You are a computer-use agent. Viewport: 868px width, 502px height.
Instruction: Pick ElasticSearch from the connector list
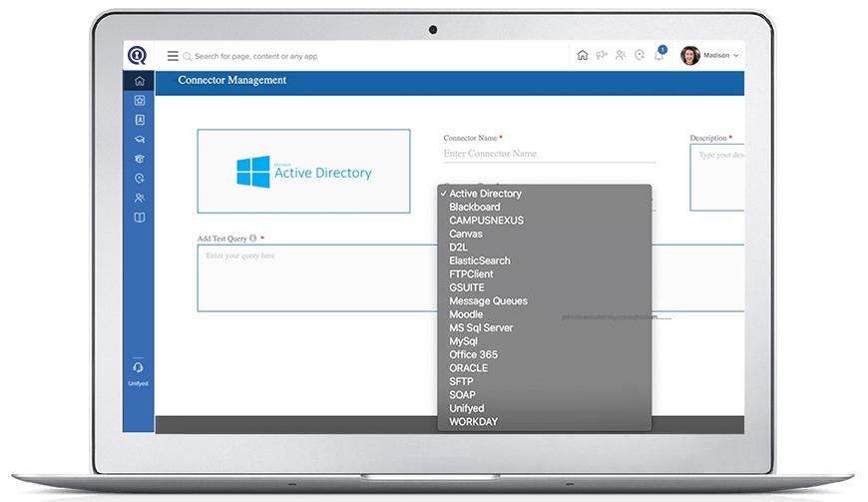544,260
